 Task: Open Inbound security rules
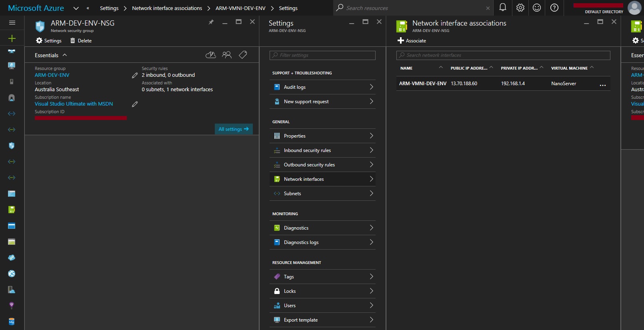point(322,150)
